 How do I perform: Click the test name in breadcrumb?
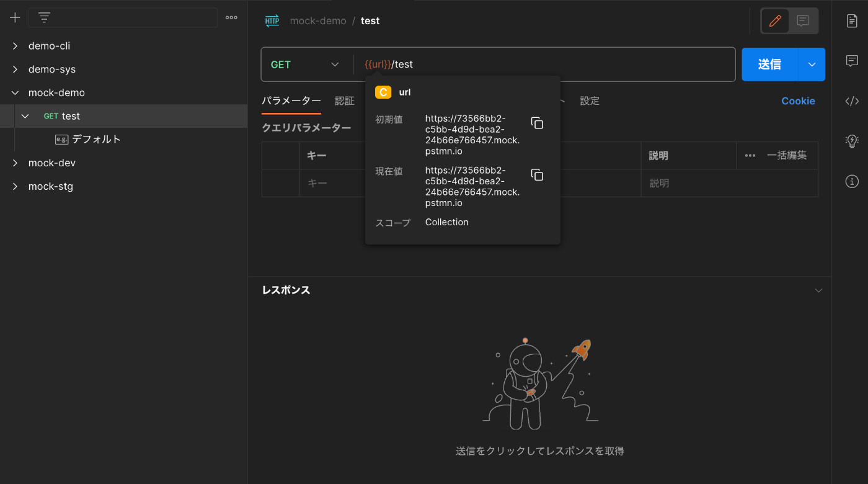(x=370, y=20)
